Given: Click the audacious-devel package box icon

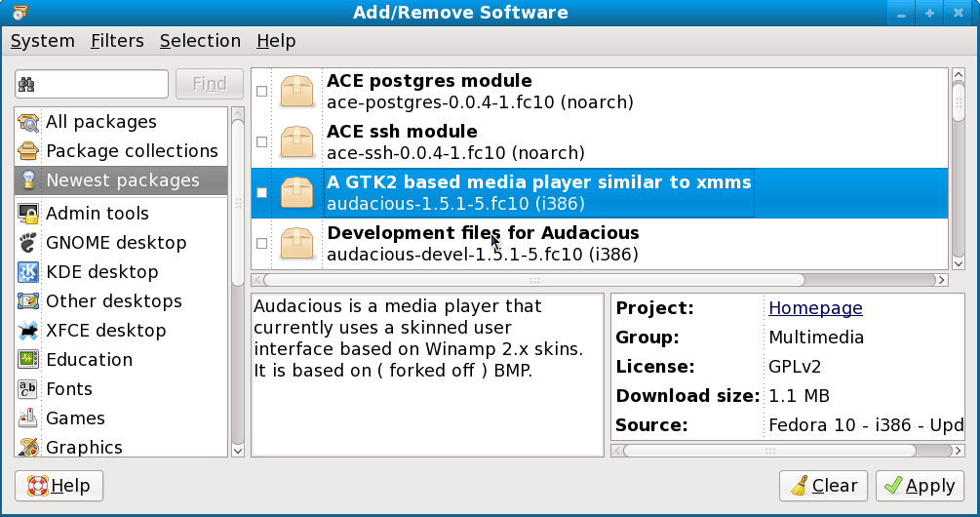Looking at the screenshot, I should (x=296, y=243).
